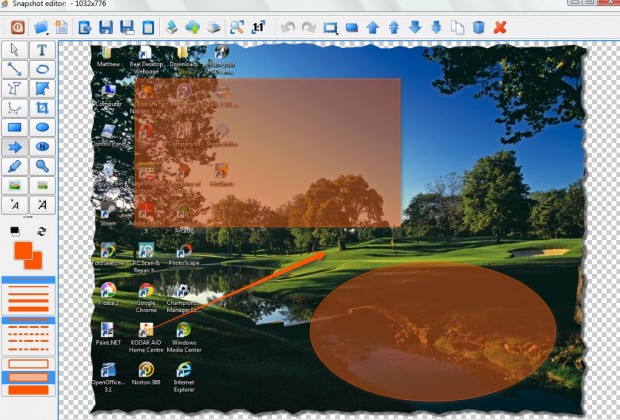Viewport: 620px width, 420px height.
Task: Select the pointer selection tool
Action: coord(15,50)
